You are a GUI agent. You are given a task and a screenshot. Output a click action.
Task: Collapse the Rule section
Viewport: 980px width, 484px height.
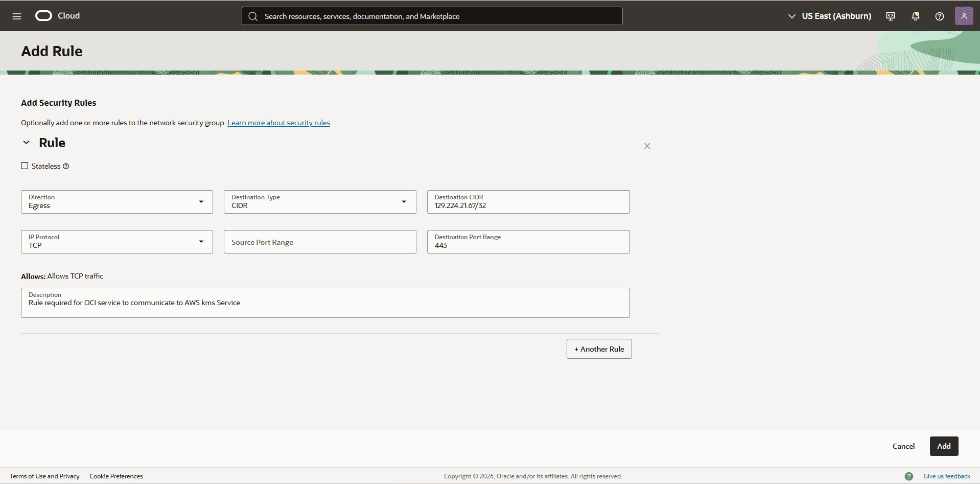[x=26, y=142]
